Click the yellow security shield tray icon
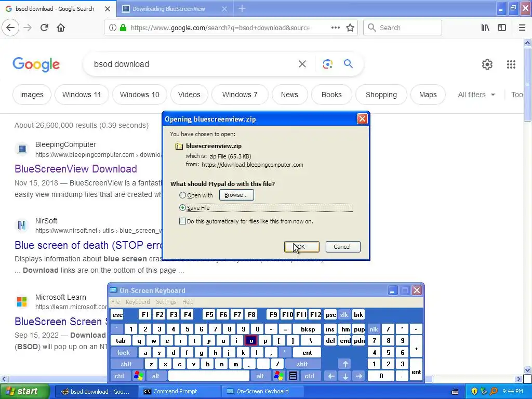Image resolution: width=532 pixels, height=399 pixels. tap(474, 391)
